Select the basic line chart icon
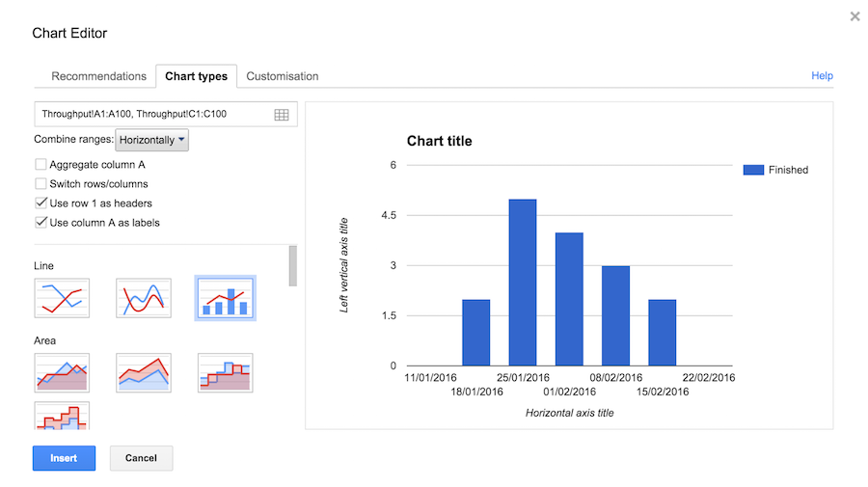 [x=62, y=298]
